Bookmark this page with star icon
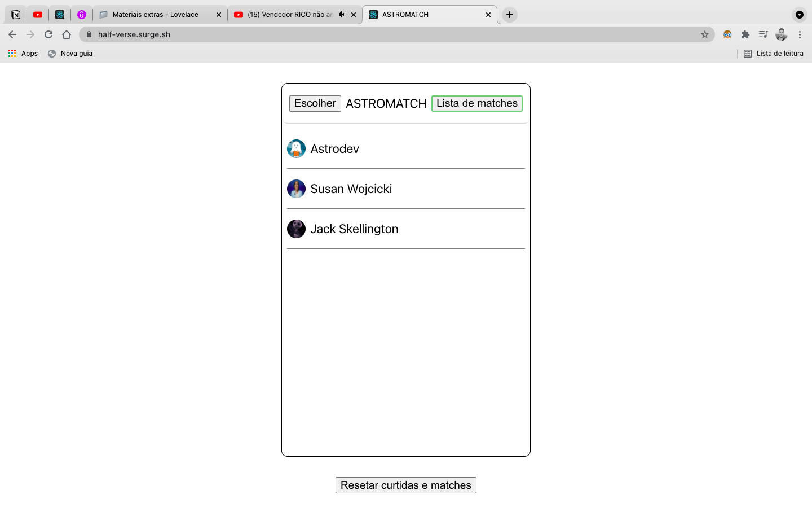 tap(705, 34)
